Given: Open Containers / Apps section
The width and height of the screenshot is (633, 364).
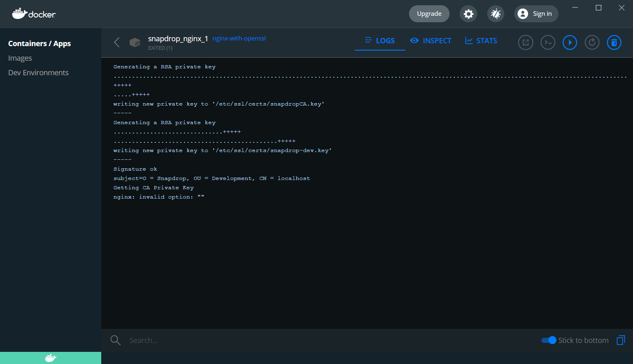Looking at the screenshot, I should tap(39, 43).
